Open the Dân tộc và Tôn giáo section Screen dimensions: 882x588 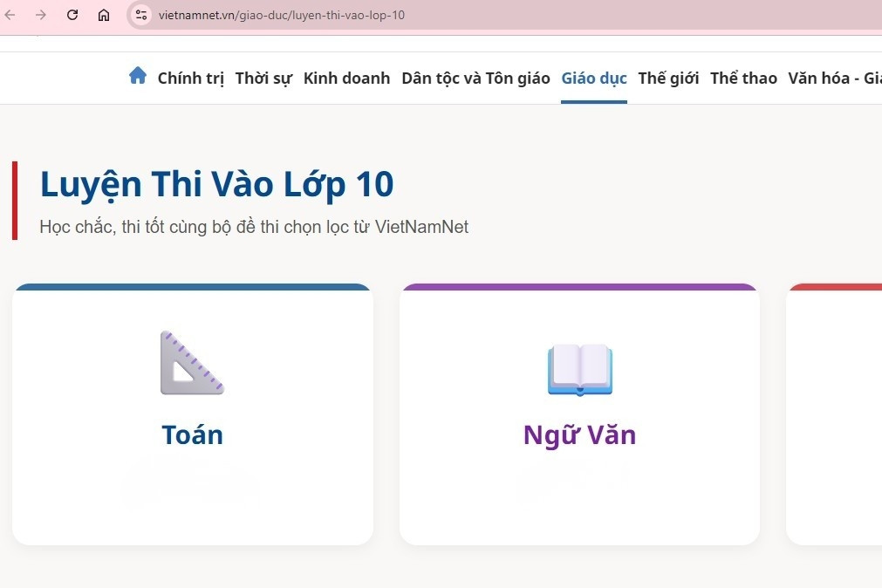coord(475,78)
